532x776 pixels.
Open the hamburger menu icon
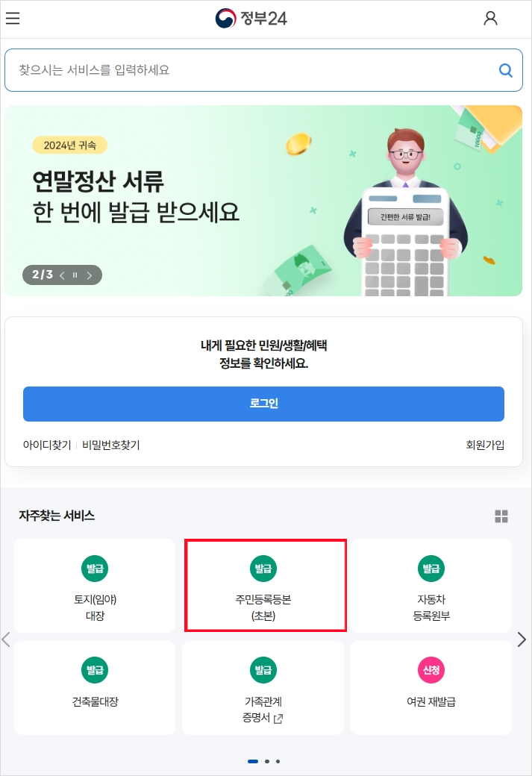pyautogui.click(x=13, y=19)
